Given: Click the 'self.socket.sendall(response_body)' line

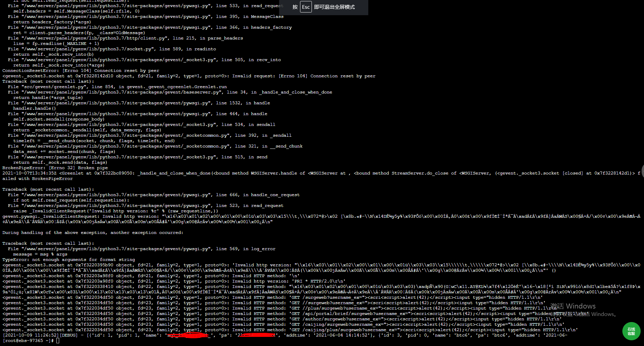Looking at the screenshot, I should (x=59, y=119).
